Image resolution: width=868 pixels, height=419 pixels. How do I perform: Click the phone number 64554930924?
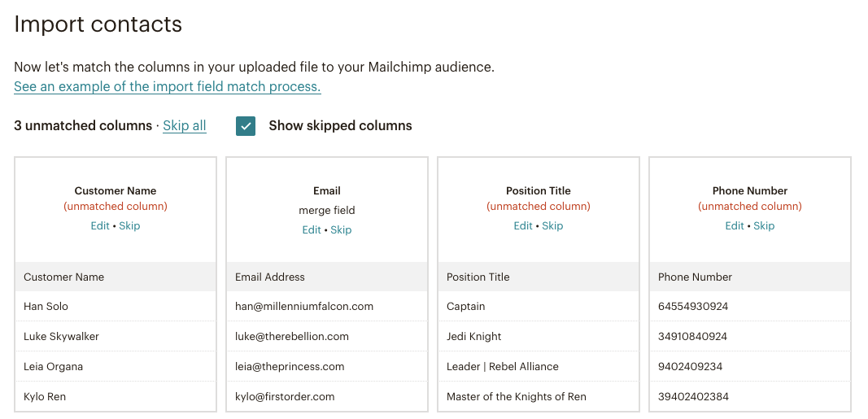[x=693, y=307]
